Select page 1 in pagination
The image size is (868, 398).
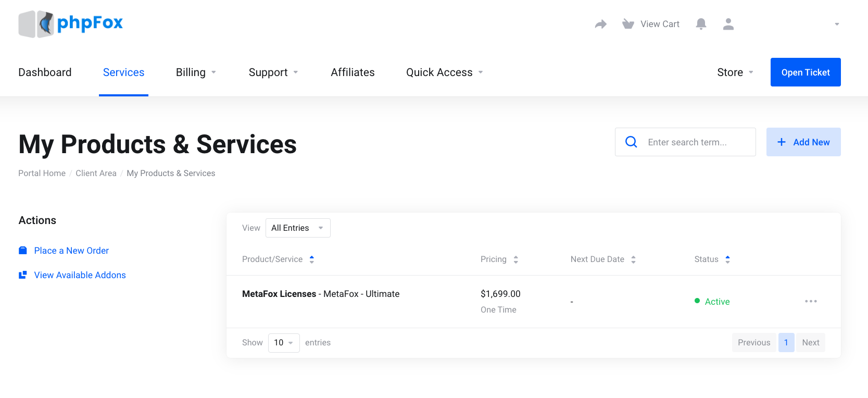(786, 343)
